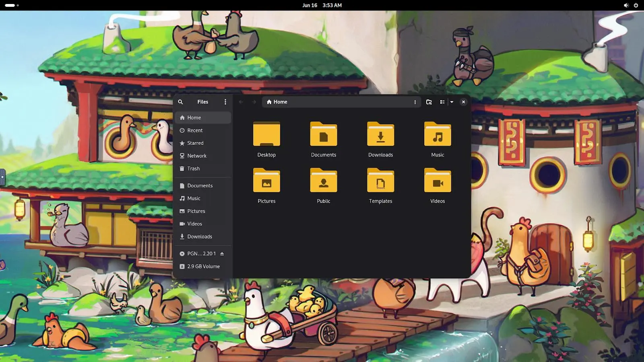Open the 2.9 GB Volume
Screen dimensions: 644x362
[x=203, y=267]
